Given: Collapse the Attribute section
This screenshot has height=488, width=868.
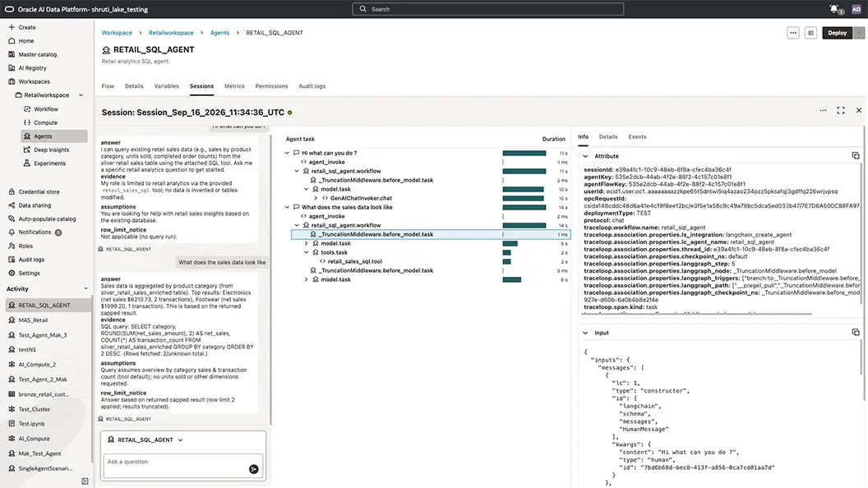Looking at the screenshot, I should coord(585,157).
